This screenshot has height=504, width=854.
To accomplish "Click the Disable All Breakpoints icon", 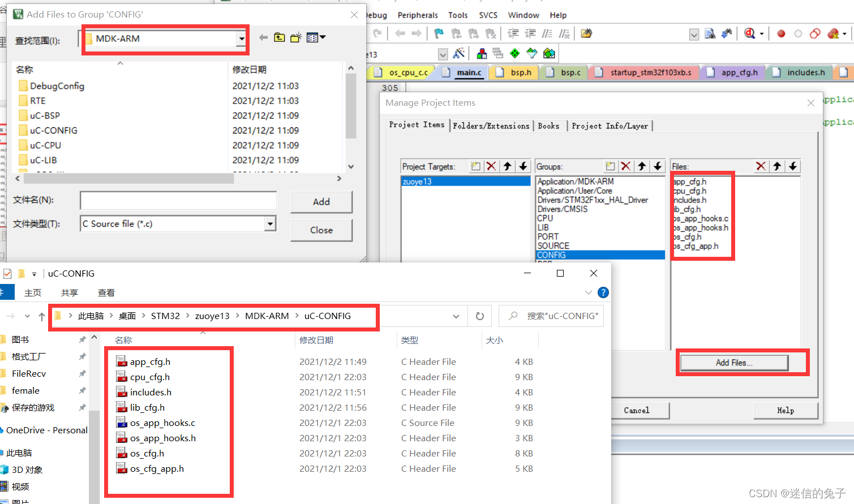I will click(x=815, y=33).
